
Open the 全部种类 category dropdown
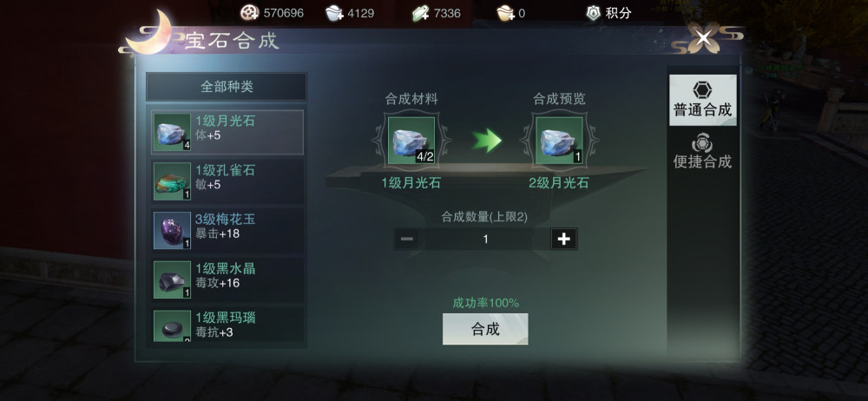point(227,87)
